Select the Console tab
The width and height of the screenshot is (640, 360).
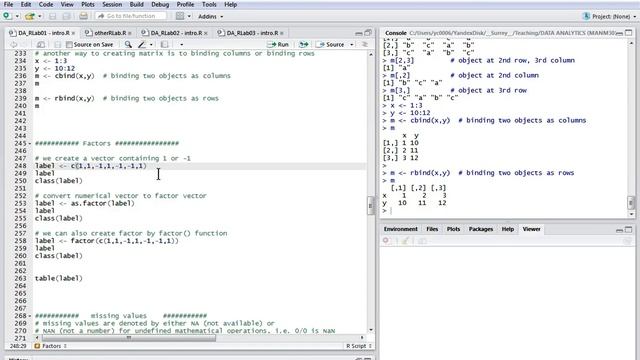click(396, 33)
